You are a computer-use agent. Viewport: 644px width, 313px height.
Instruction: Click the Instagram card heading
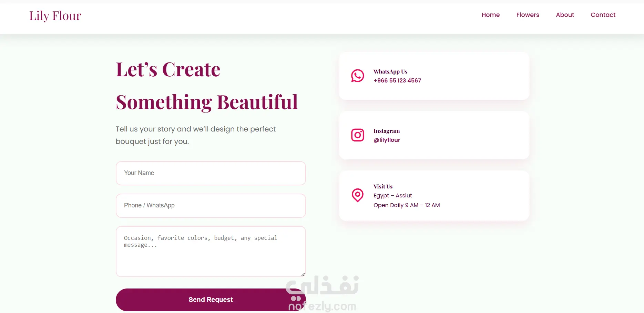pyautogui.click(x=387, y=131)
